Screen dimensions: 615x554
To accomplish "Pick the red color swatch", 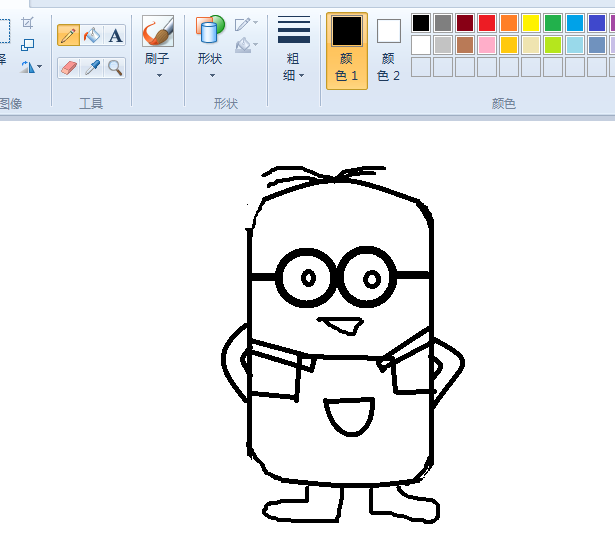I will coord(487,23).
